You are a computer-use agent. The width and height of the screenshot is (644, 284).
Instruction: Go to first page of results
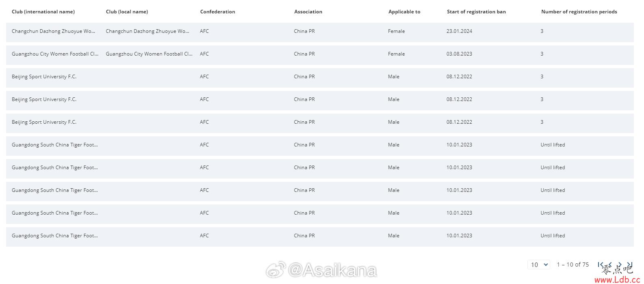pos(601,265)
